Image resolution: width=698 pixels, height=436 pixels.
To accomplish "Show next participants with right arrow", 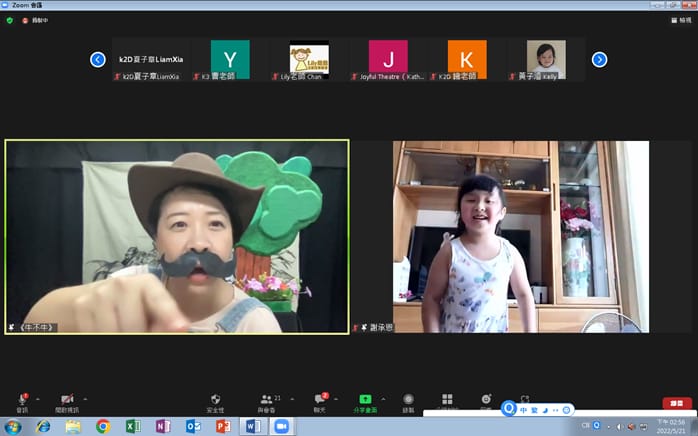I will tap(599, 59).
